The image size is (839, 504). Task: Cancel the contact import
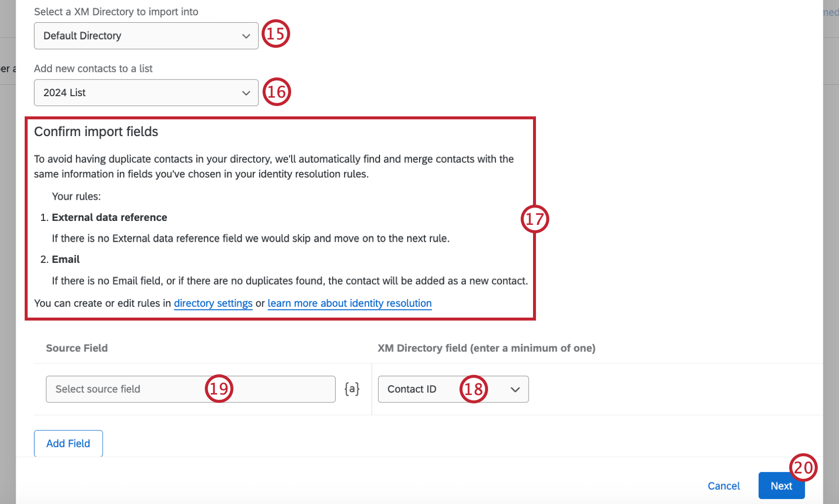[x=724, y=486]
